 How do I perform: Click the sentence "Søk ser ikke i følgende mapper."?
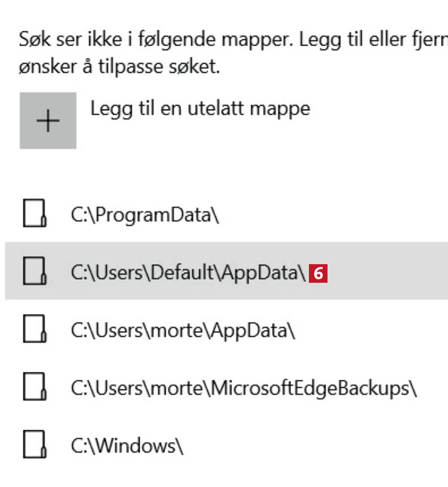tap(154, 41)
